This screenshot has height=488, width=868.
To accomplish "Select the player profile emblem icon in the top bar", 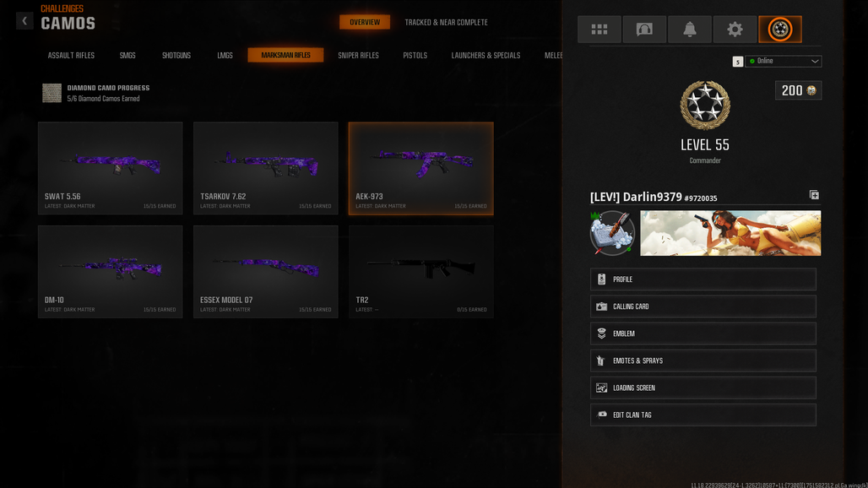I will (x=780, y=30).
